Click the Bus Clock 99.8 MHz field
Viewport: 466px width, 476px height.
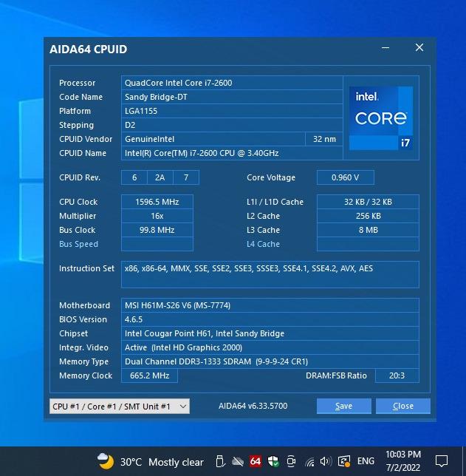coord(157,230)
